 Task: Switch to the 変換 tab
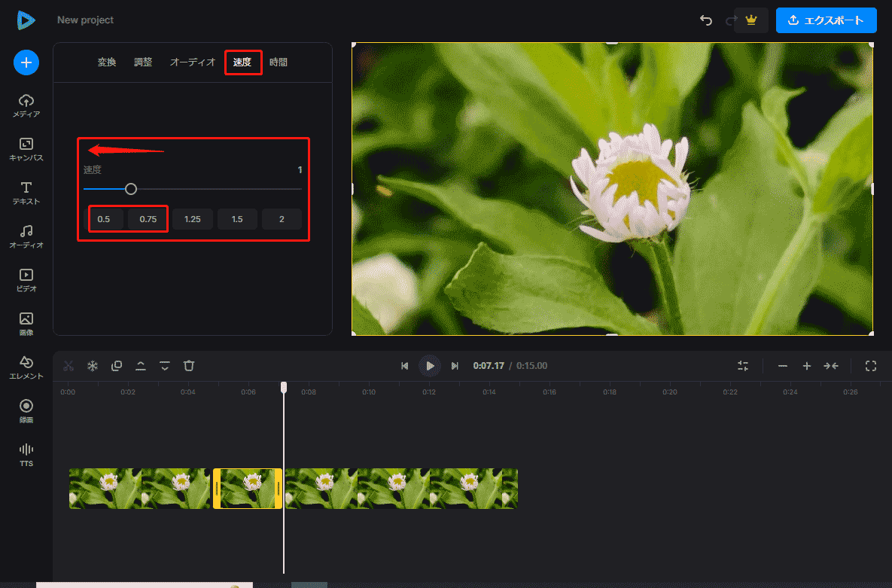tap(107, 62)
